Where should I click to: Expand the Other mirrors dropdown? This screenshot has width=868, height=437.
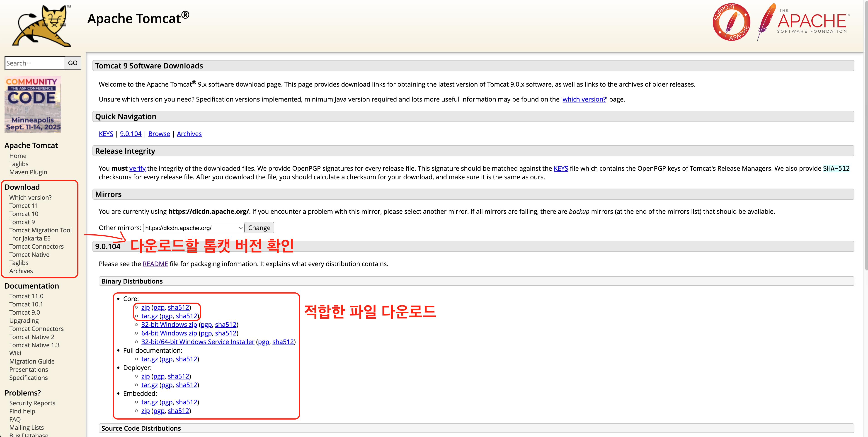coord(193,228)
